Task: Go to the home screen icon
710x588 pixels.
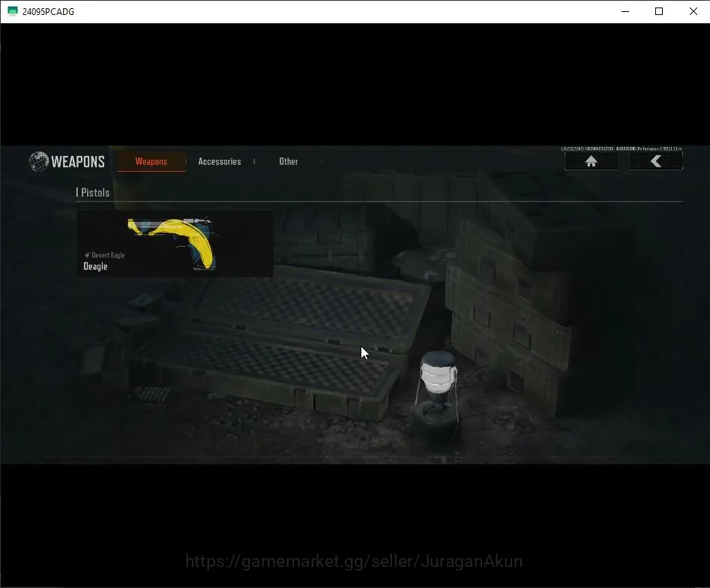Action: tap(591, 161)
